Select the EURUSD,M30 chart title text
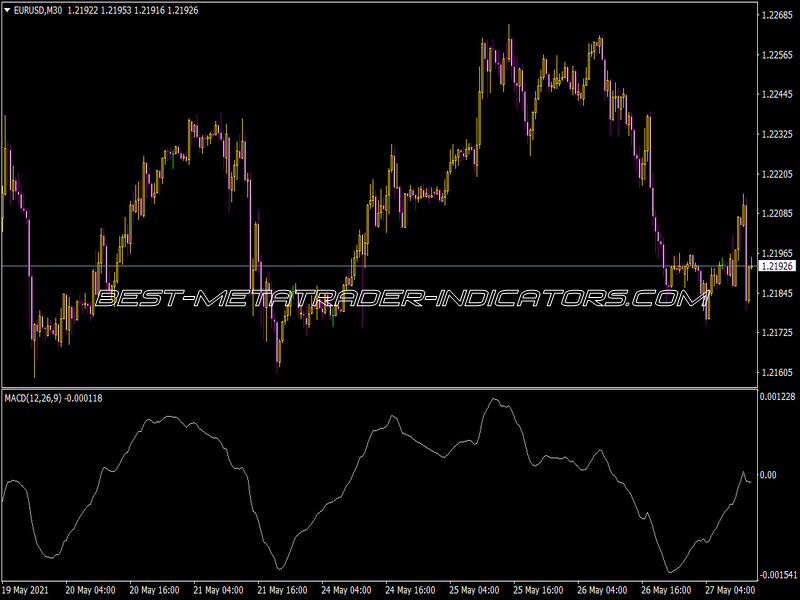 (x=38, y=11)
